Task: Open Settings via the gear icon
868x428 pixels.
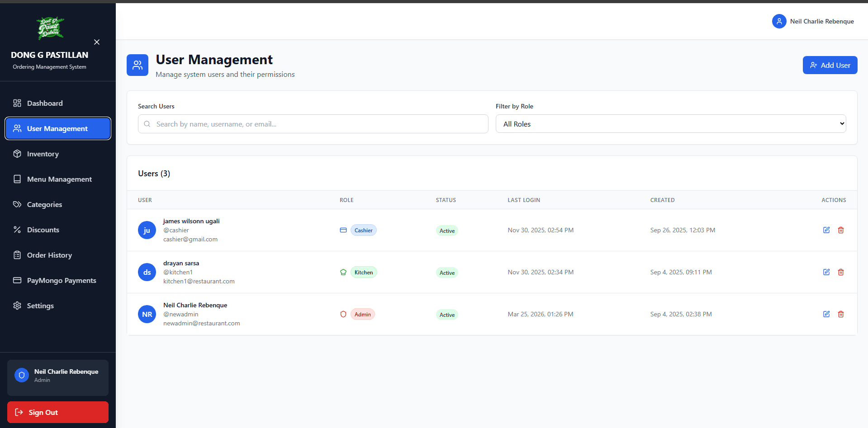Action: 17,306
